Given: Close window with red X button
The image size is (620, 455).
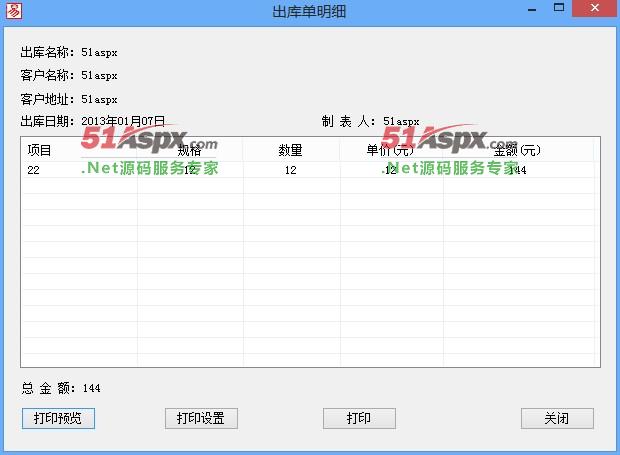Looking at the screenshot, I should click(x=594, y=8).
